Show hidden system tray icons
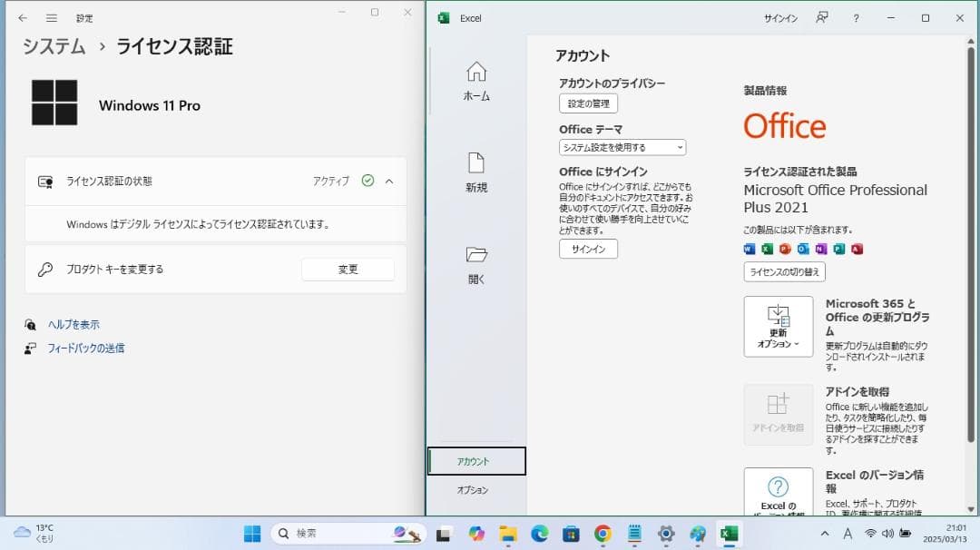This screenshot has height=550, width=980. point(825,534)
